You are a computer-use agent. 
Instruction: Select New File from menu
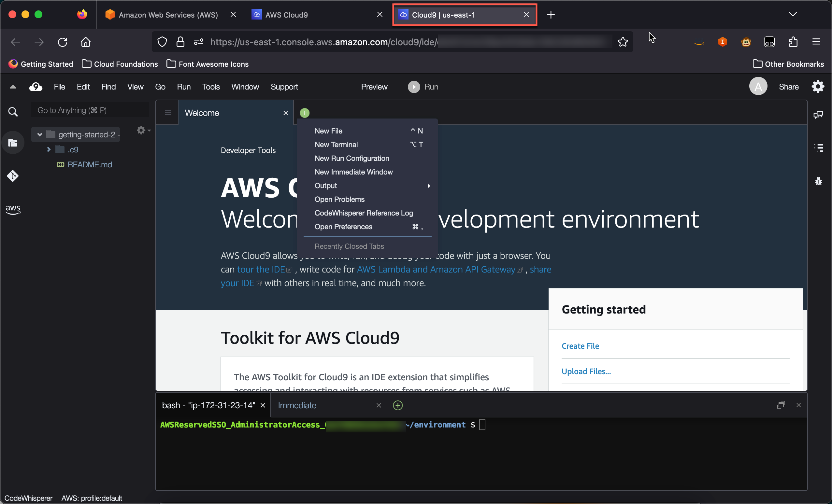368,131
